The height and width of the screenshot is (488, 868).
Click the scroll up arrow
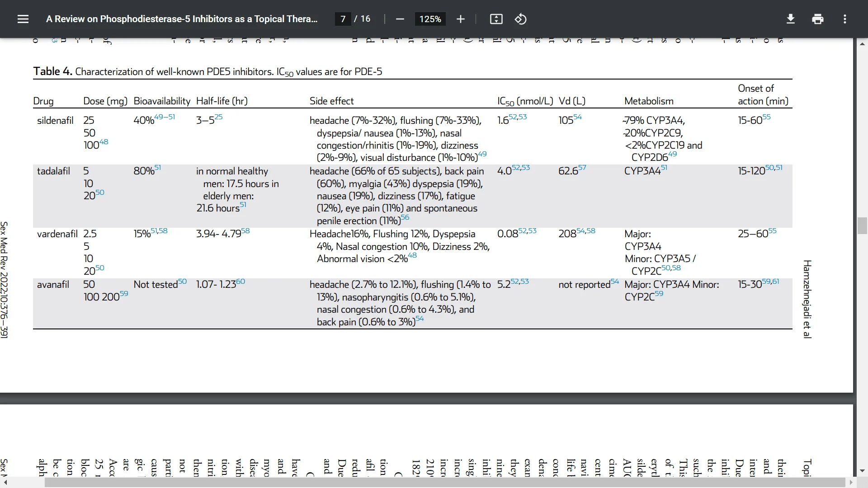pos(862,44)
